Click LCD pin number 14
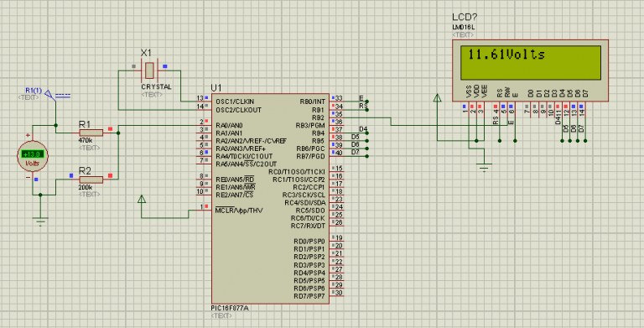Viewport: 644px width, 328px height. 581,112
